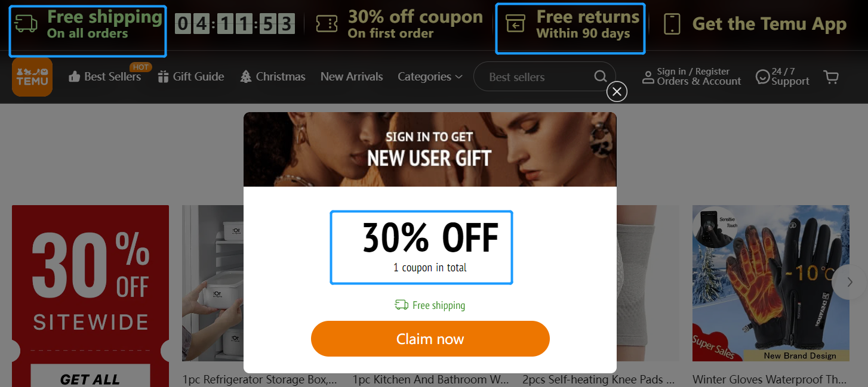Click the free returns box icon

click(515, 24)
